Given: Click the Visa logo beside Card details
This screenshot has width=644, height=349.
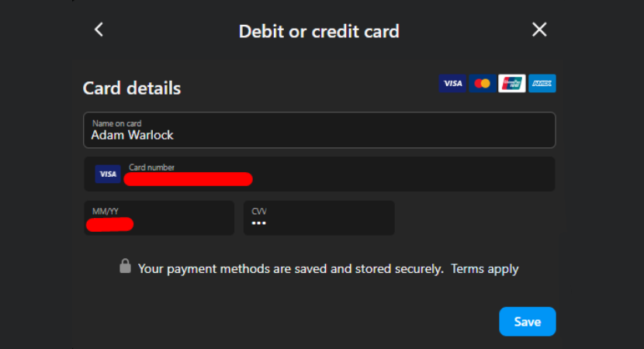Looking at the screenshot, I should [x=452, y=84].
